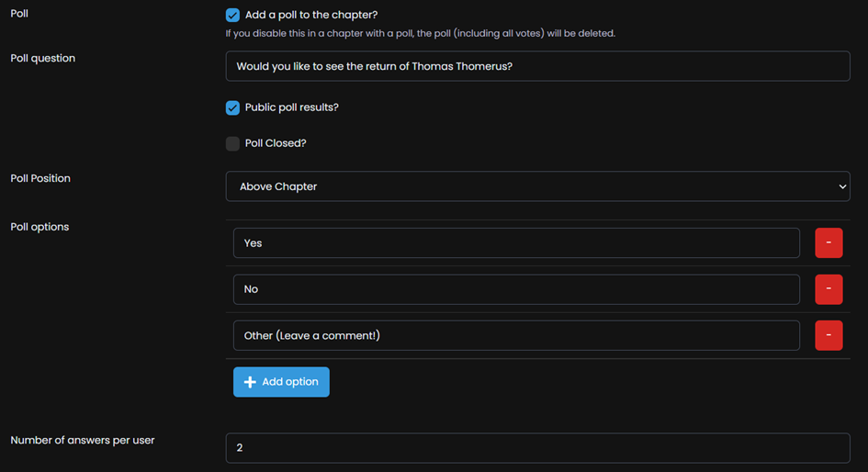This screenshot has width=868, height=472.
Task: Click the "Poll options" section label
Action: [39, 227]
